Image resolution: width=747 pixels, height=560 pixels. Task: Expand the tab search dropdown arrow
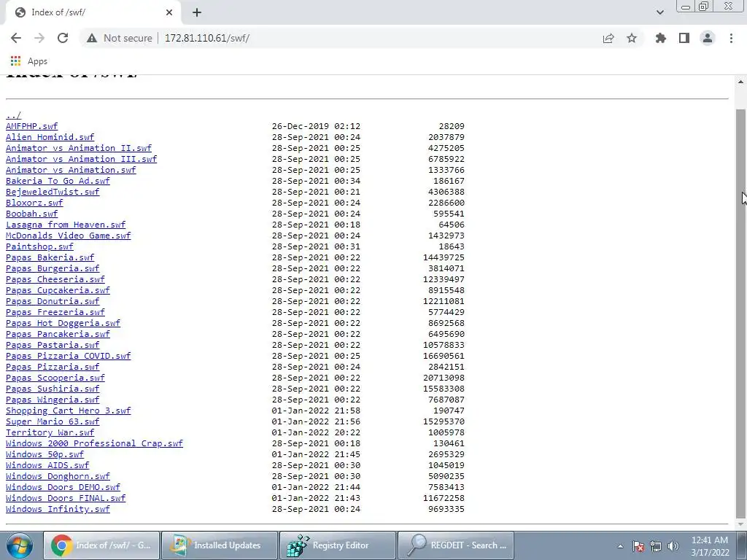tap(659, 12)
